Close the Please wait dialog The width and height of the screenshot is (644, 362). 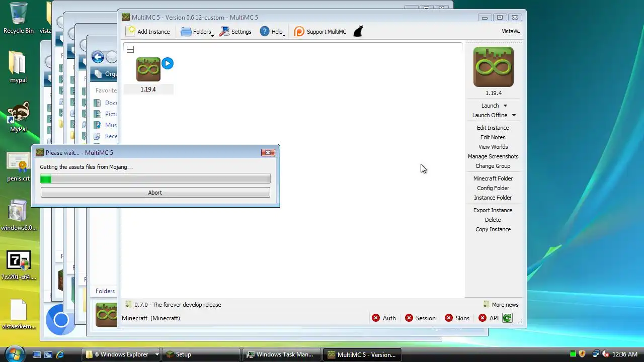coord(268,152)
